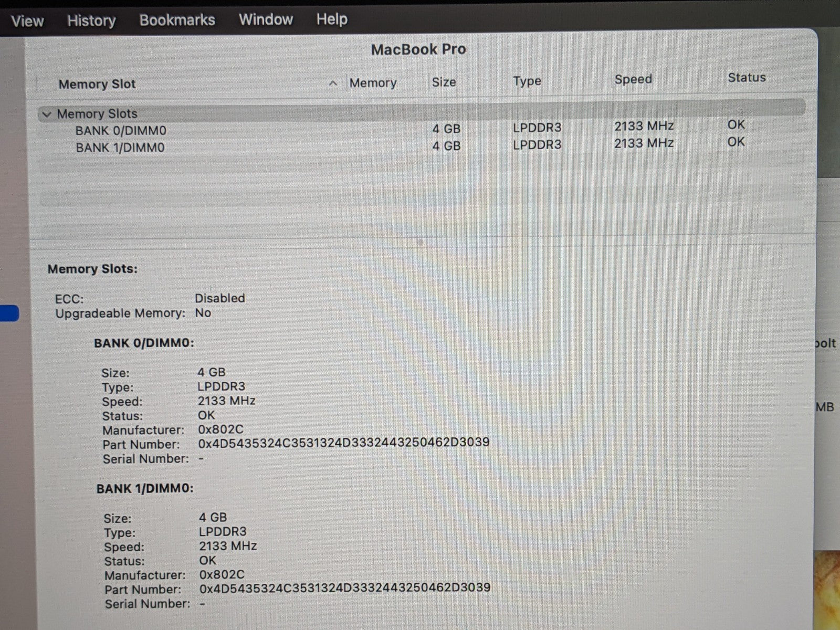Click the sort direction arrow in header
This screenshot has height=630, width=840.
[x=332, y=83]
